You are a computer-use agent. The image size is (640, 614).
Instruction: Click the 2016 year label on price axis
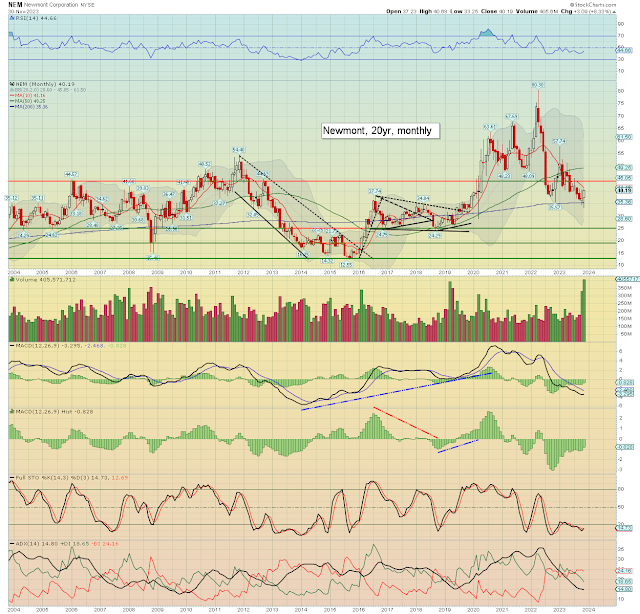(359, 272)
